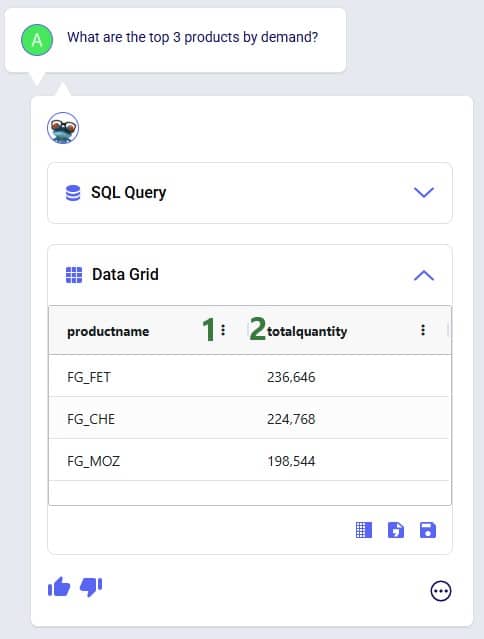Click the thumbs down feedback icon
Viewport: 484px width, 639px height.
(91, 587)
